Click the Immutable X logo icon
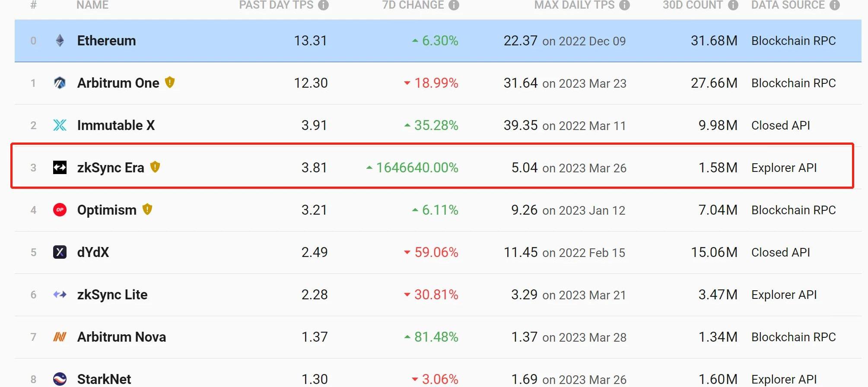The image size is (868, 387). [60, 125]
